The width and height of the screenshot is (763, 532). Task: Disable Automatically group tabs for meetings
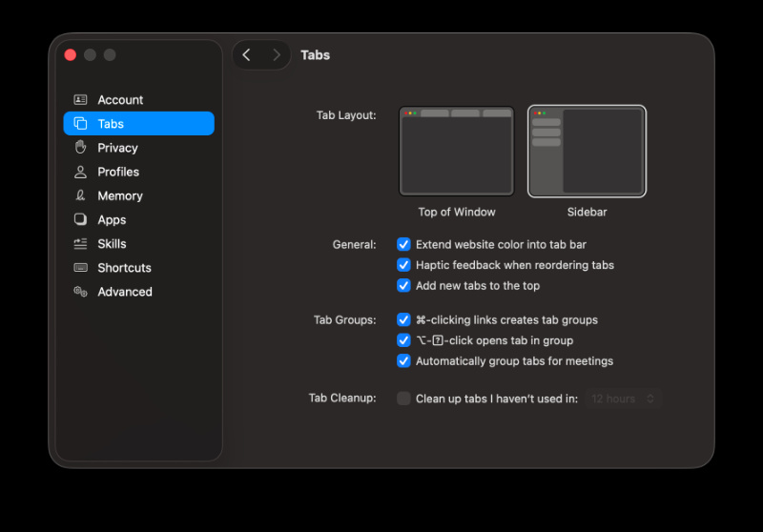pyautogui.click(x=403, y=360)
